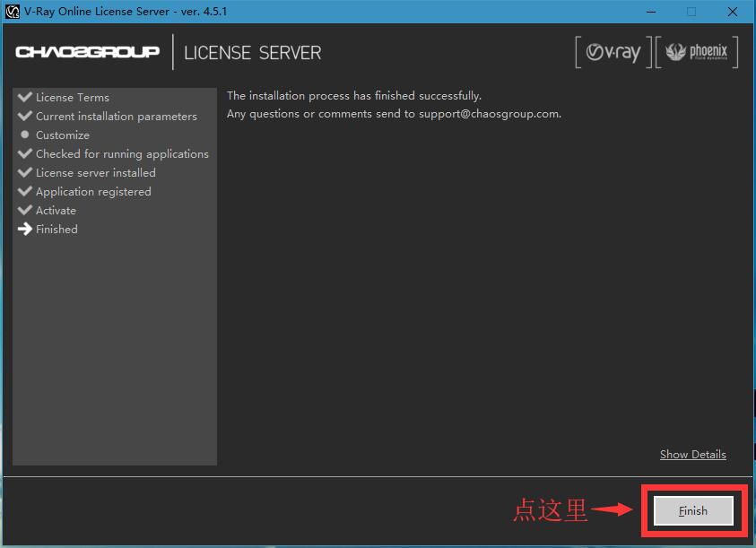Click the V-Ray app icon in title bar
Viewport: 756px width, 548px height.
click(x=12, y=12)
